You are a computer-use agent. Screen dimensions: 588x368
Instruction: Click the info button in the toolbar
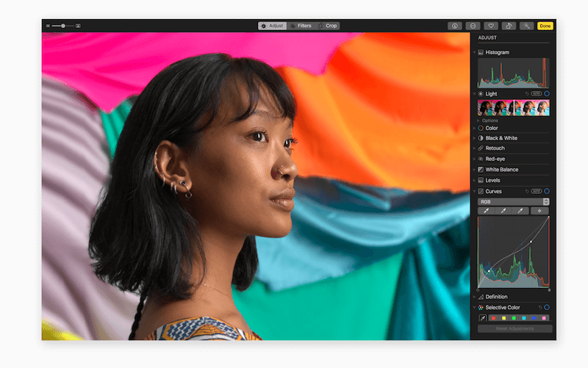click(x=455, y=26)
